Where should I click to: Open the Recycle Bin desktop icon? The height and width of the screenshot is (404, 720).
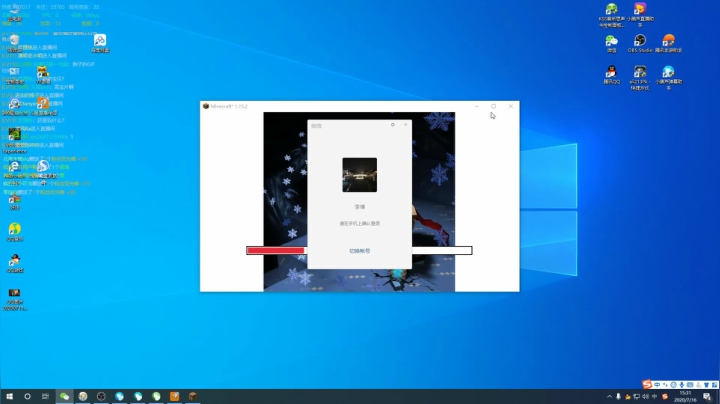14,44
